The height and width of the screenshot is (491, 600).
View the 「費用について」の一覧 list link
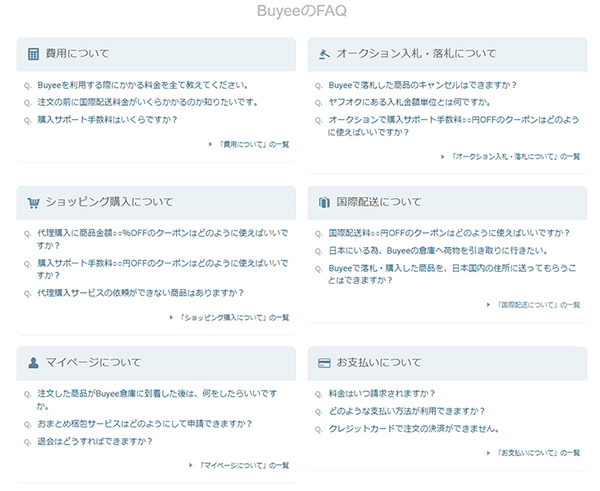coord(254,144)
